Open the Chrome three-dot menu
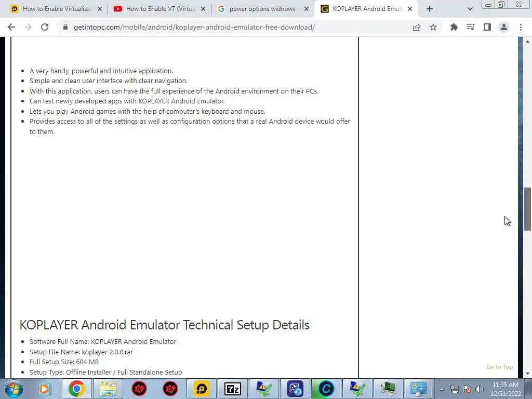This screenshot has height=399, width=532. [521, 27]
